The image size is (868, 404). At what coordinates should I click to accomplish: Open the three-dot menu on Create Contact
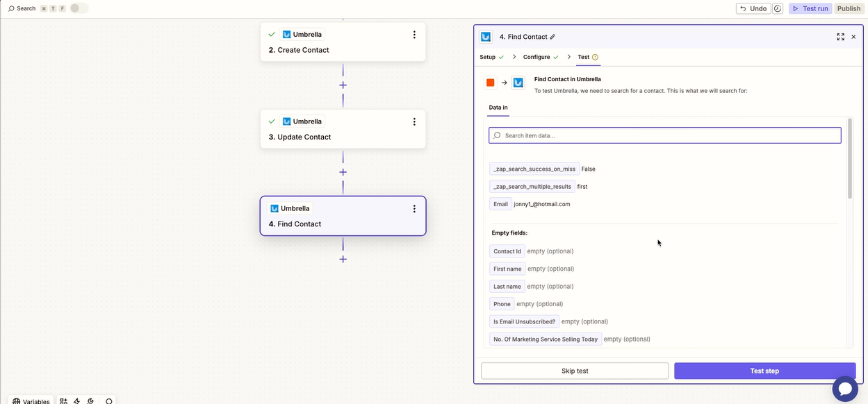point(414,35)
